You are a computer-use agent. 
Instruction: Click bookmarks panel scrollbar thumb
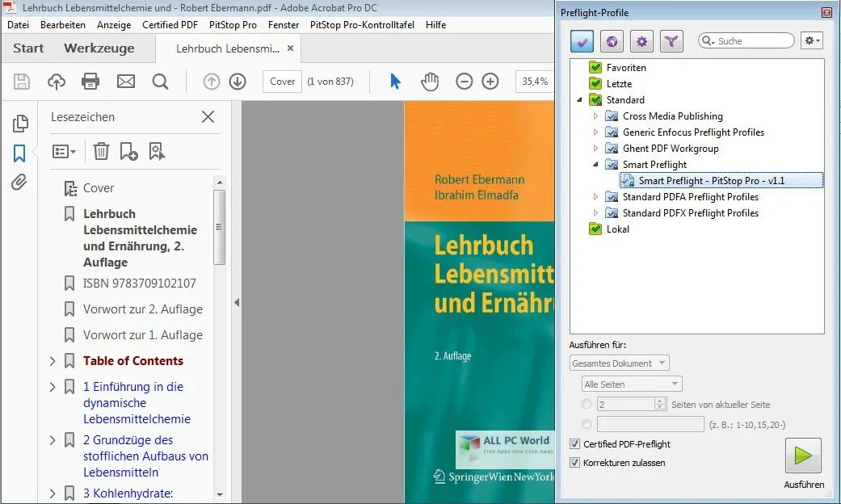pos(219,227)
